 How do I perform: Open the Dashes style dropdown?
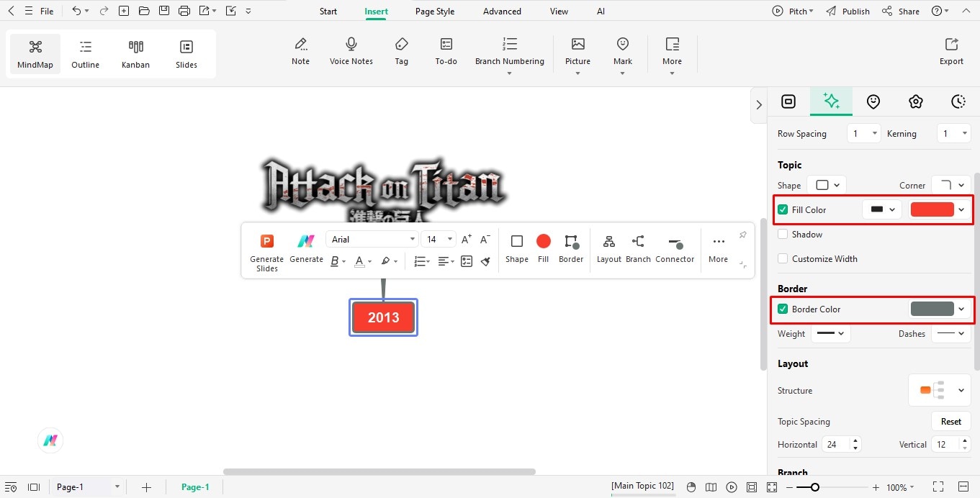pos(951,334)
